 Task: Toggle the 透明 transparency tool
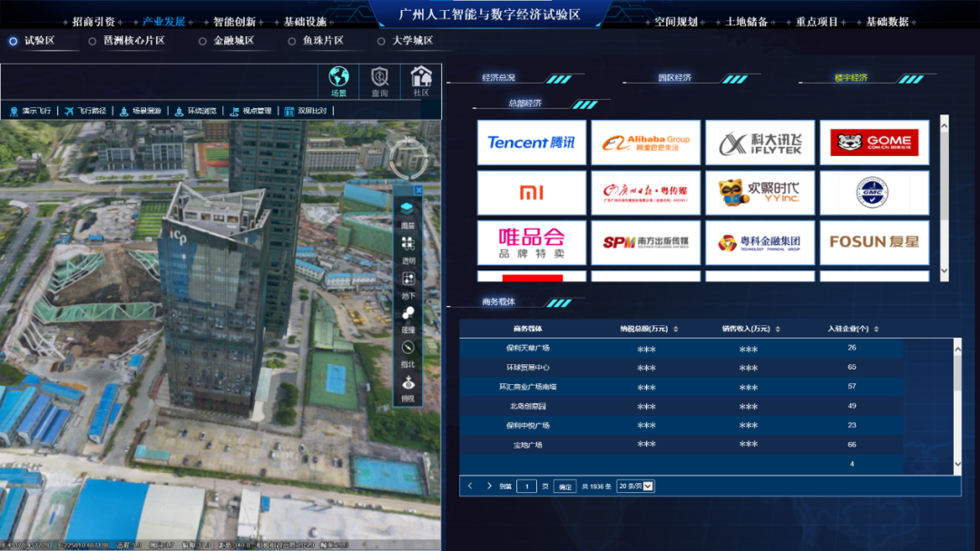point(407,250)
